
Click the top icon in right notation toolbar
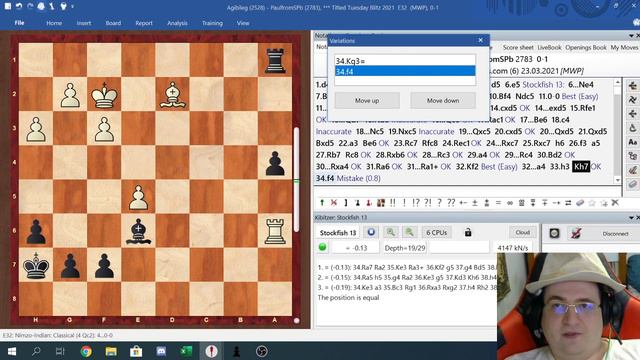tap(633, 86)
